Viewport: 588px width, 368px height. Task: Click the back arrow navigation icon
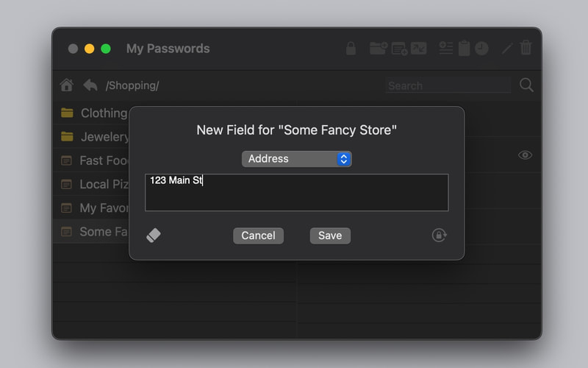click(90, 85)
